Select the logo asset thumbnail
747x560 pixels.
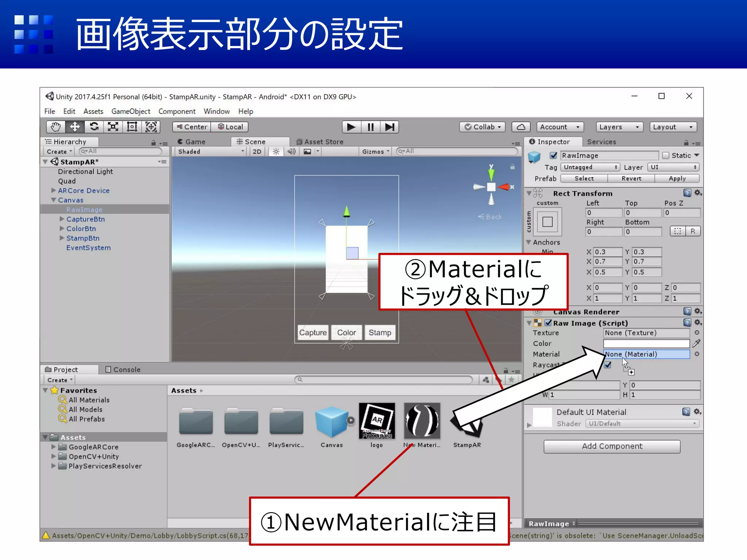point(377,421)
